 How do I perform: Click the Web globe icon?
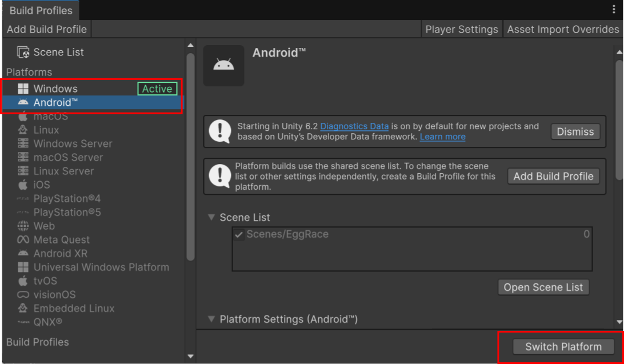[23, 226]
